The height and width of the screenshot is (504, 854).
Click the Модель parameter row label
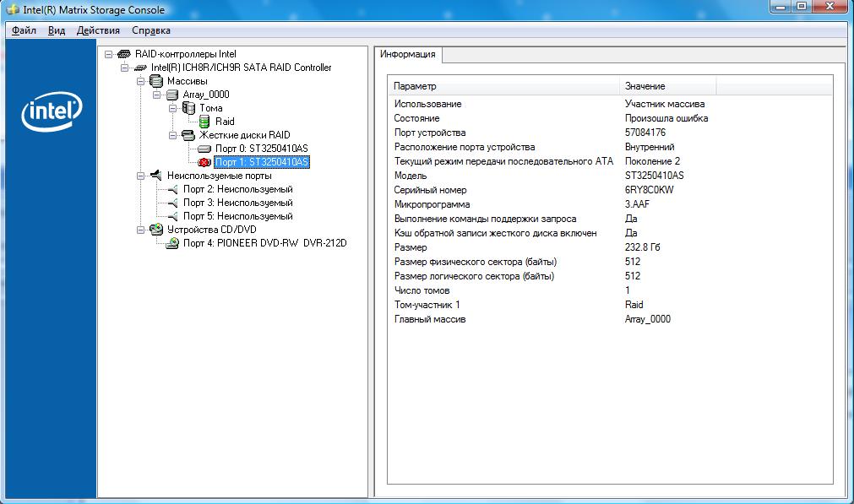[411, 176]
